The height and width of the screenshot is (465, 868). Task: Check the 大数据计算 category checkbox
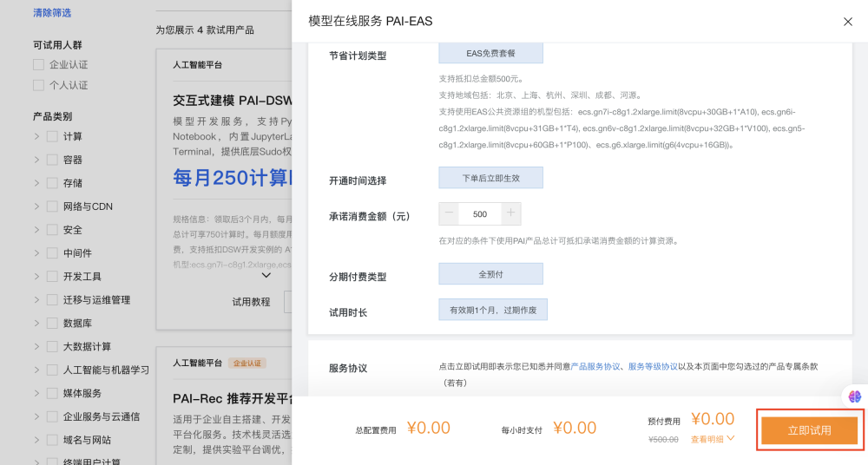point(52,346)
